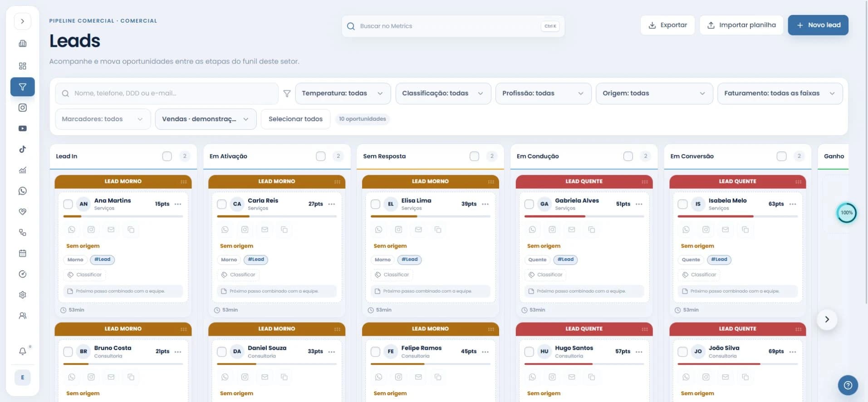
Task: Open the users icon in the sidebar
Action: pos(23,316)
